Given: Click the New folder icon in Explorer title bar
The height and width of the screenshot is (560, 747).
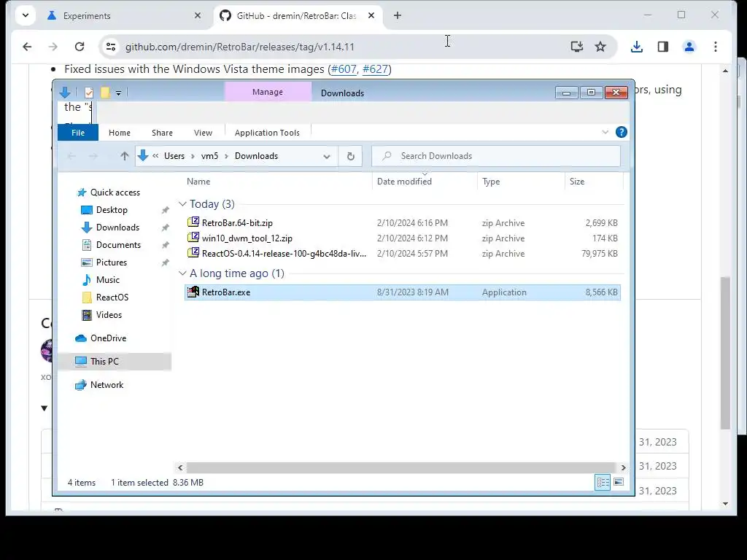Looking at the screenshot, I should tap(105, 93).
